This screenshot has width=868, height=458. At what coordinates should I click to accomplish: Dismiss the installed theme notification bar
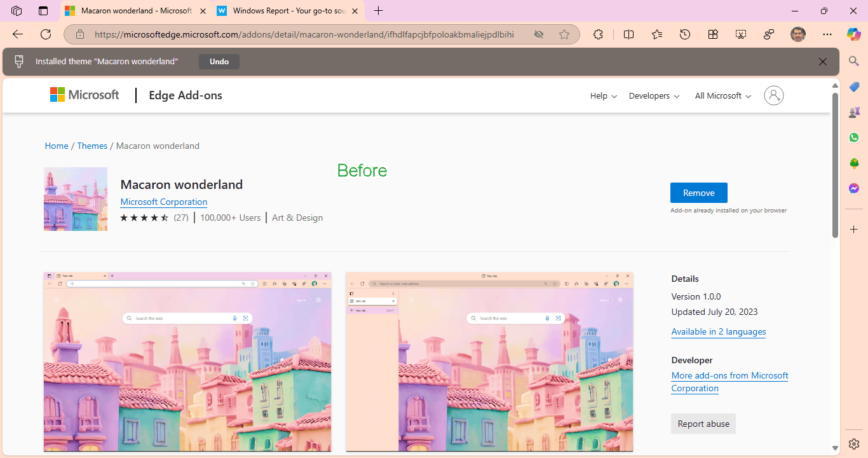[823, 62]
